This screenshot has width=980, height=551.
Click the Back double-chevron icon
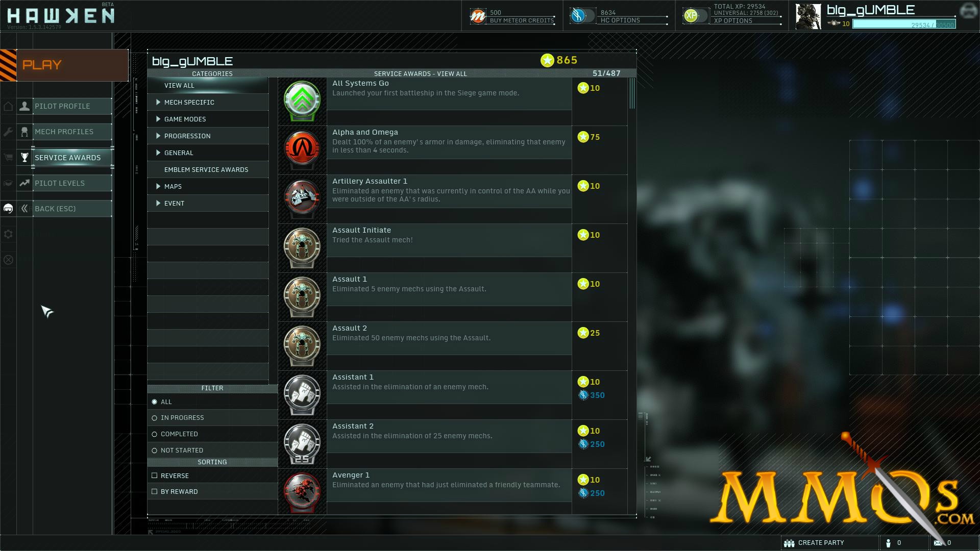click(x=24, y=208)
